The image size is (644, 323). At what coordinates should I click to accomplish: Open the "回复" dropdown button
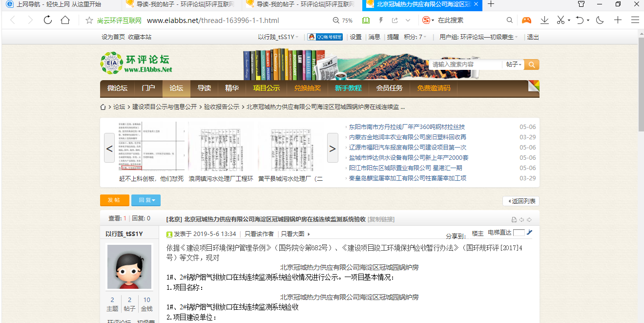[x=146, y=200]
